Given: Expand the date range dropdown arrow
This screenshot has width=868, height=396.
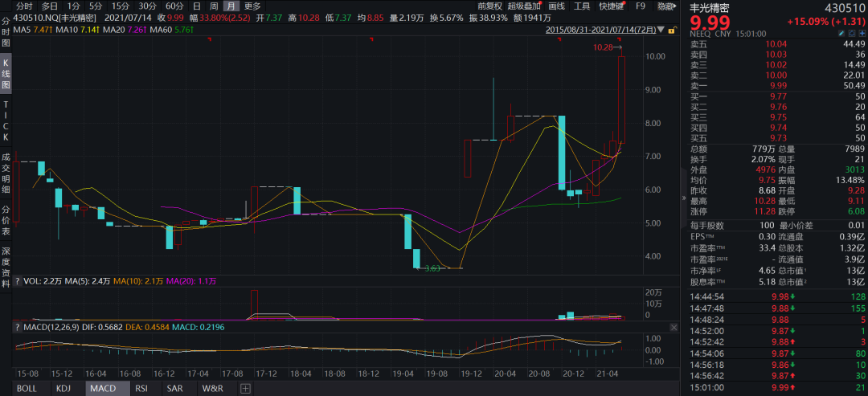Looking at the screenshot, I should tap(661, 30).
